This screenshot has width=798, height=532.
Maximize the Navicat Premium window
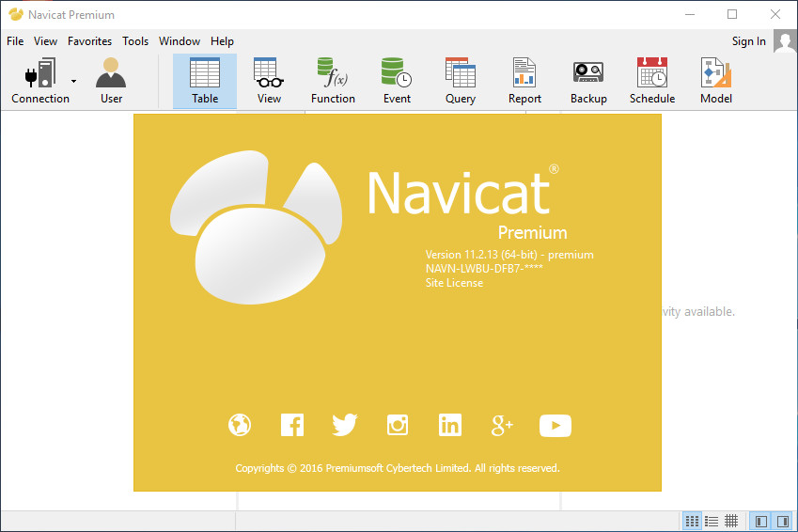point(732,14)
